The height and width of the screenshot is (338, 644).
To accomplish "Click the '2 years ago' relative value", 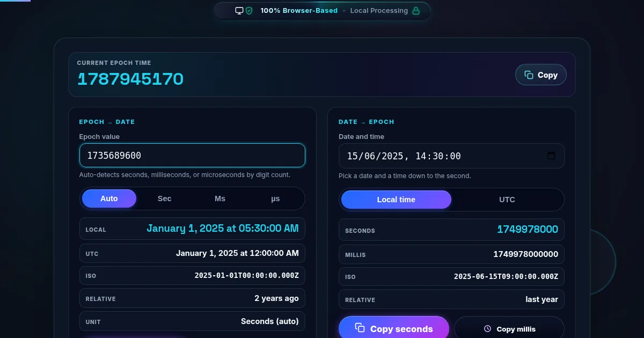I will click(276, 298).
